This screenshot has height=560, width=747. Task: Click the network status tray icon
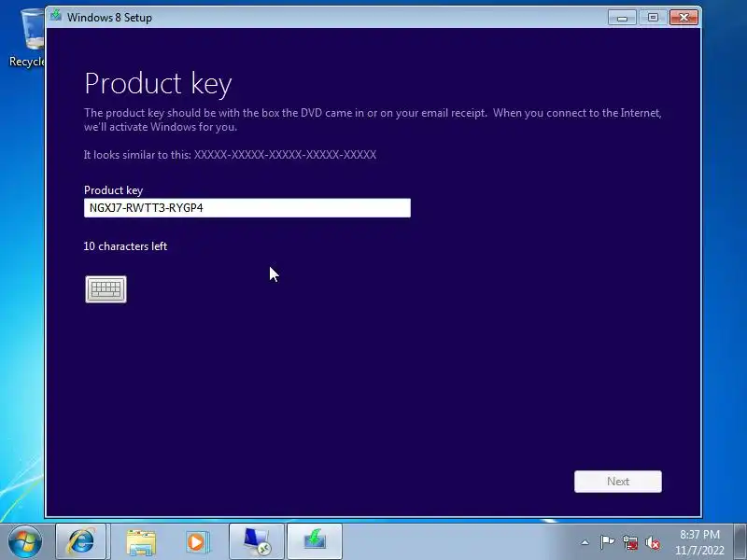click(630, 542)
